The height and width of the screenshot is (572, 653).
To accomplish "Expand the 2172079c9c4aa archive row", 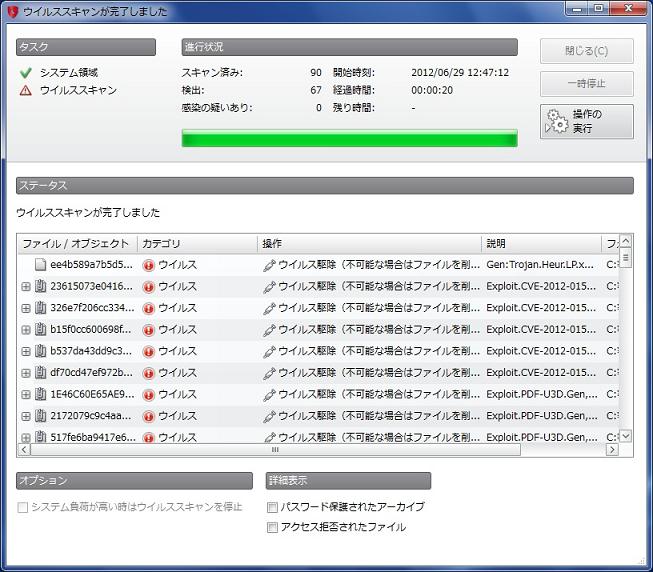I will pos(26,416).
